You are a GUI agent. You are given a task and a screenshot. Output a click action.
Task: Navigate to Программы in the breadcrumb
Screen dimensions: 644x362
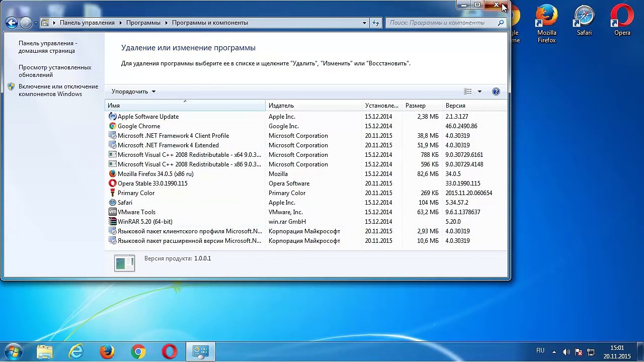click(143, 23)
